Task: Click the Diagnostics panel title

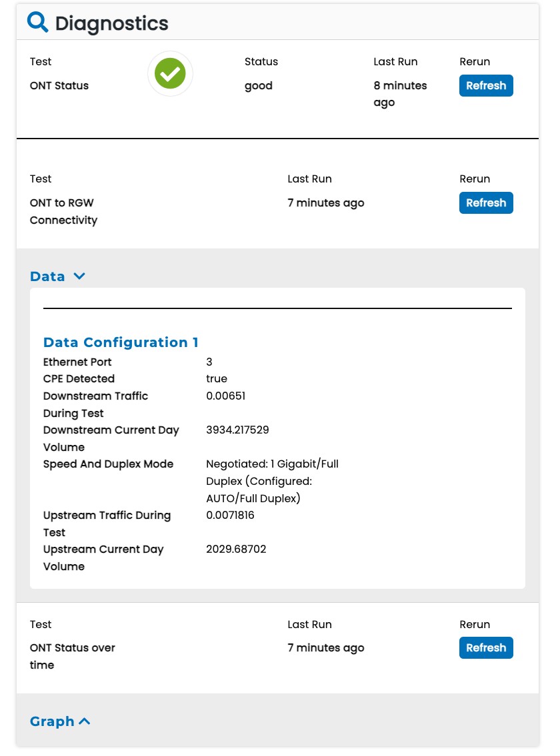Action: 111,24
